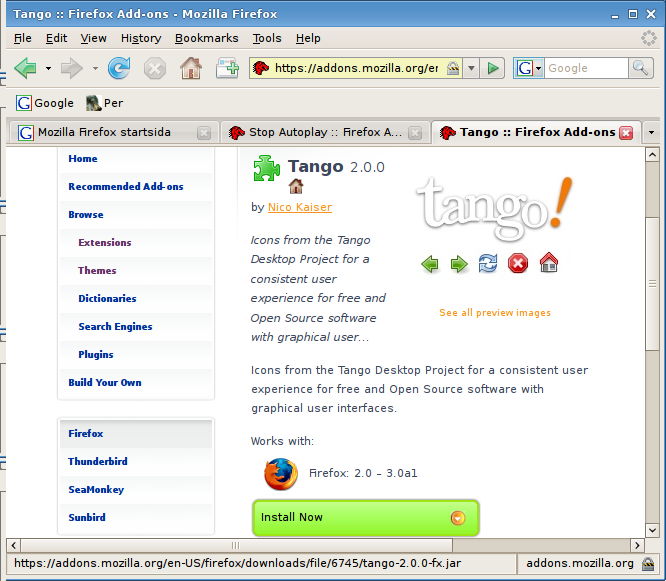Open the Google bookmark in the bookmarks toolbar
The width and height of the screenshot is (666, 581).
click(45, 103)
